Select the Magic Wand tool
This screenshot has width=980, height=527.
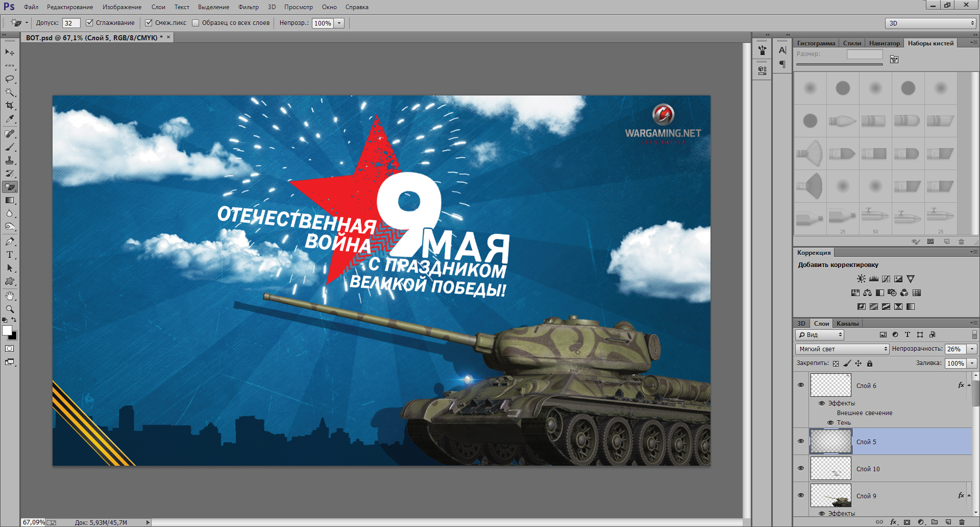[x=10, y=92]
